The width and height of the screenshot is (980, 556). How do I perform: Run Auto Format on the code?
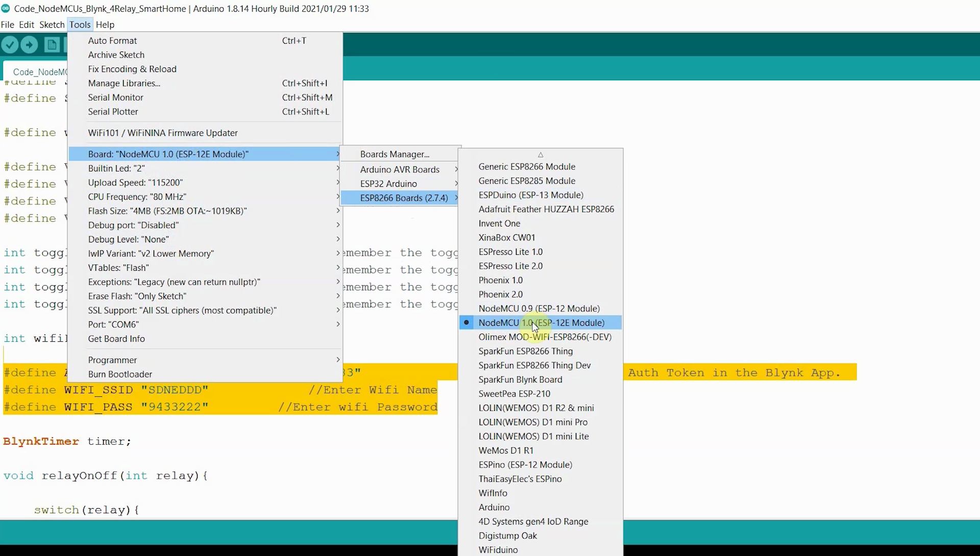pos(112,40)
